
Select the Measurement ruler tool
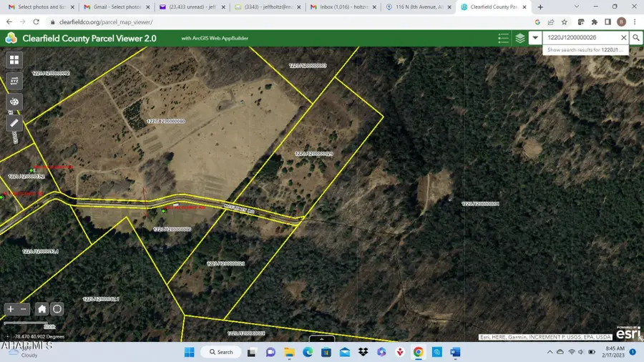click(14, 123)
